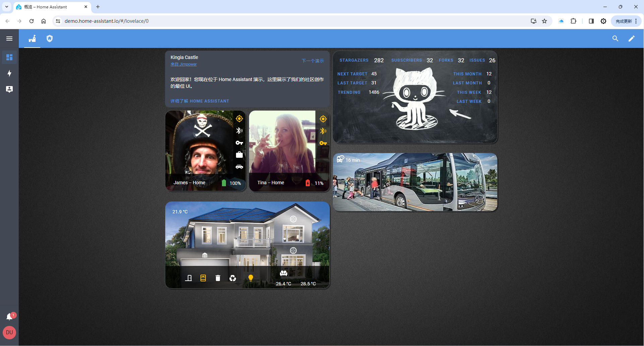The width and height of the screenshot is (644, 346).
Task: Click Tina – Home label
Action: tap(271, 183)
